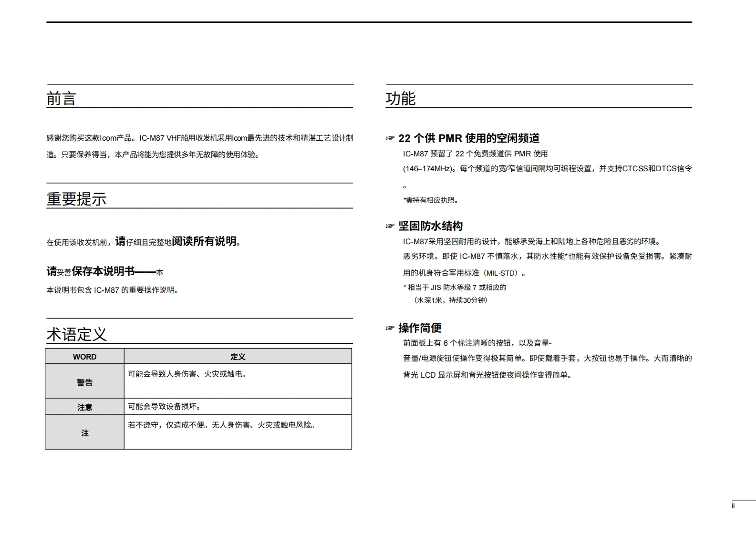Click the pointing-hand icon beside 操作简便
756x535 pixels.
[390, 329]
